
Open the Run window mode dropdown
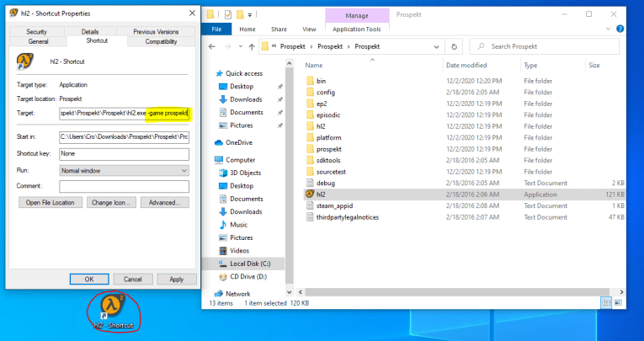tap(124, 170)
